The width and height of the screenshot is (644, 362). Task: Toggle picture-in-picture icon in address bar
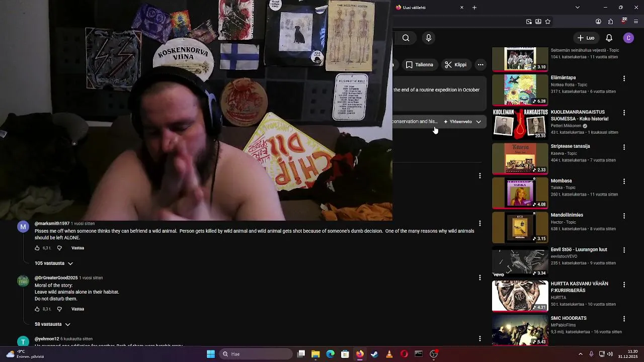pyautogui.click(x=529, y=22)
